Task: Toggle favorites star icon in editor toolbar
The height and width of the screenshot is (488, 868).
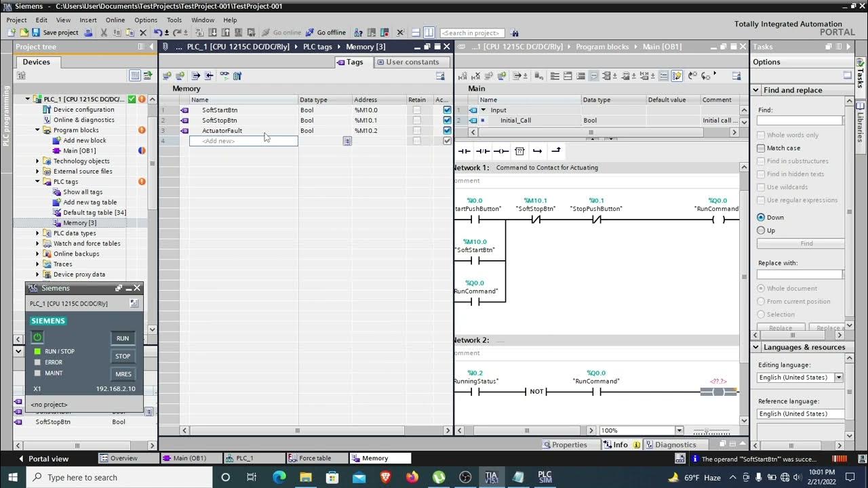Action: coord(677,76)
